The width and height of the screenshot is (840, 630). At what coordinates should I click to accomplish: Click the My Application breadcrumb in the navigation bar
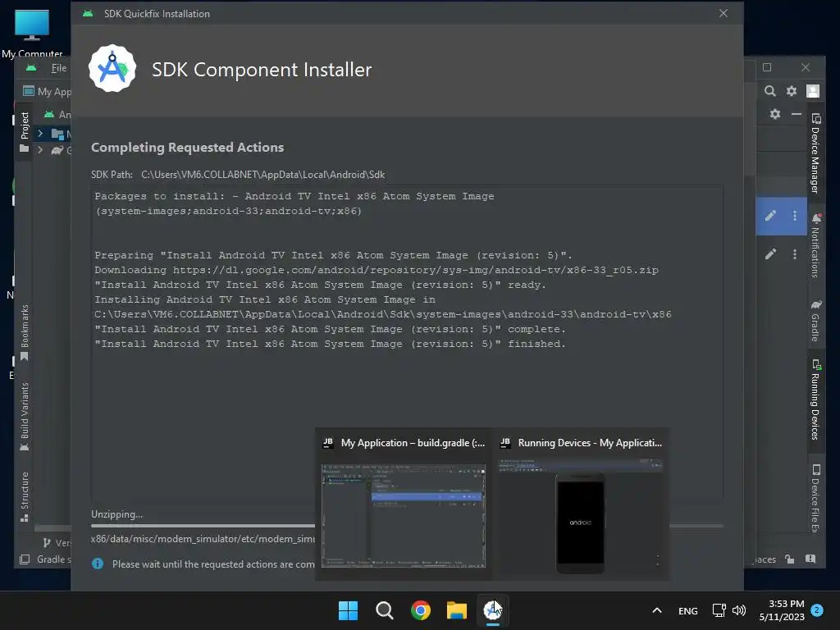point(47,92)
